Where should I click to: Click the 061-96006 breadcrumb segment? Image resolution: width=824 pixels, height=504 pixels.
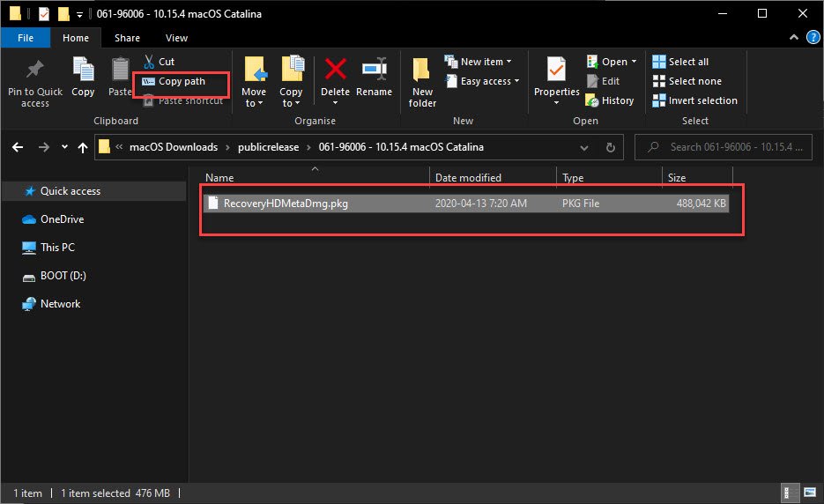[x=401, y=147]
